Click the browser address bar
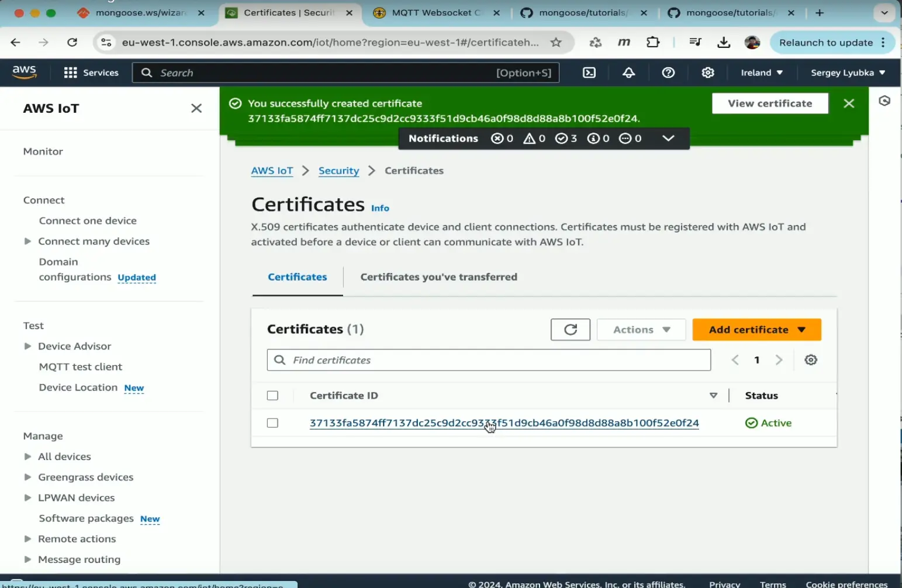Viewport: 902px width, 588px height. [330, 42]
